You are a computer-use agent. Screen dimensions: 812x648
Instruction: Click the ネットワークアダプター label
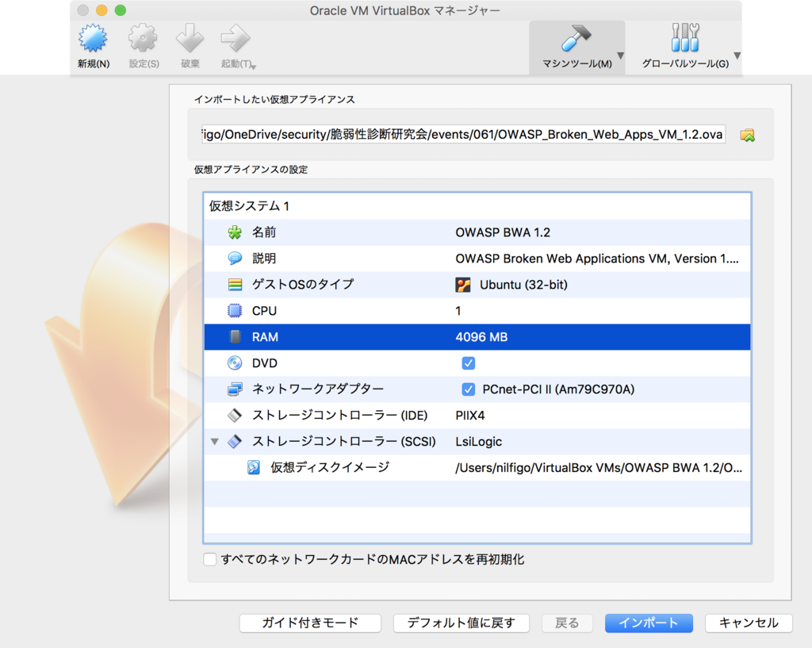tap(318, 389)
